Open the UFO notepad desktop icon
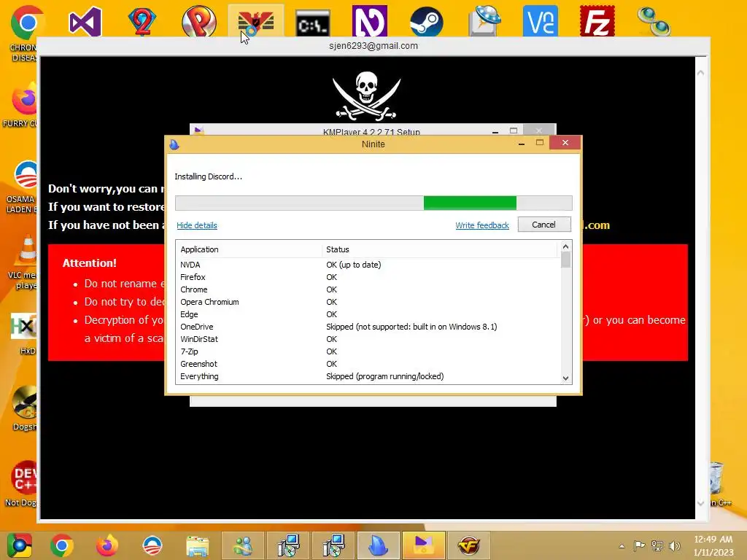The image size is (747, 560). [x=484, y=22]
